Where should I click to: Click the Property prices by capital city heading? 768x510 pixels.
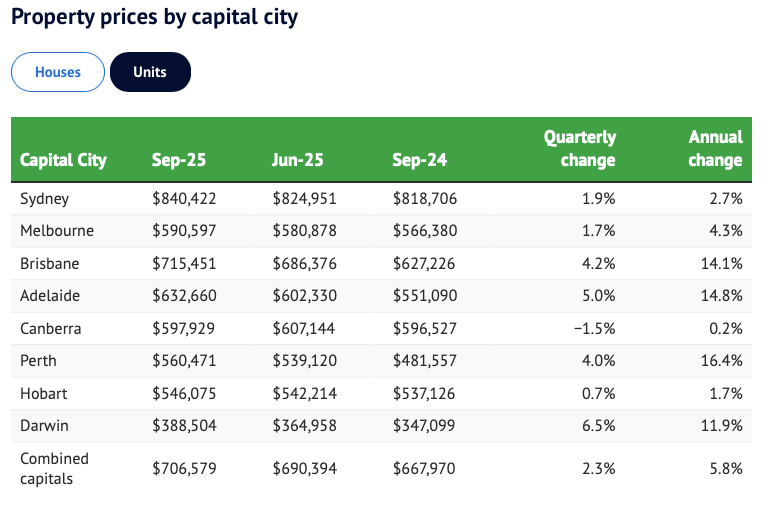(x=155, y=18)
